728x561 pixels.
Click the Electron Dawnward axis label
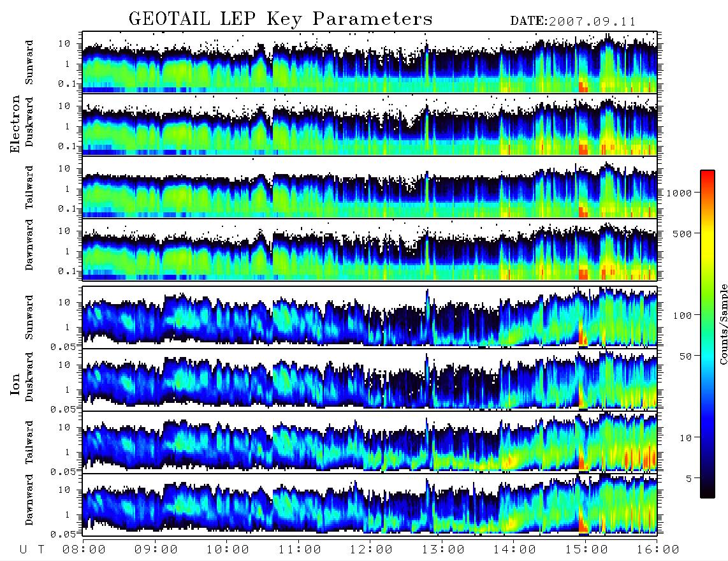[x=29, y=245]
